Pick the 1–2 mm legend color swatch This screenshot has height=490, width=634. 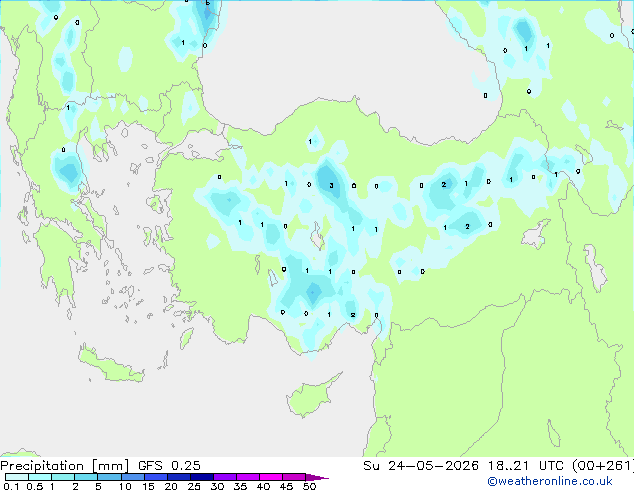click(63, 477)
